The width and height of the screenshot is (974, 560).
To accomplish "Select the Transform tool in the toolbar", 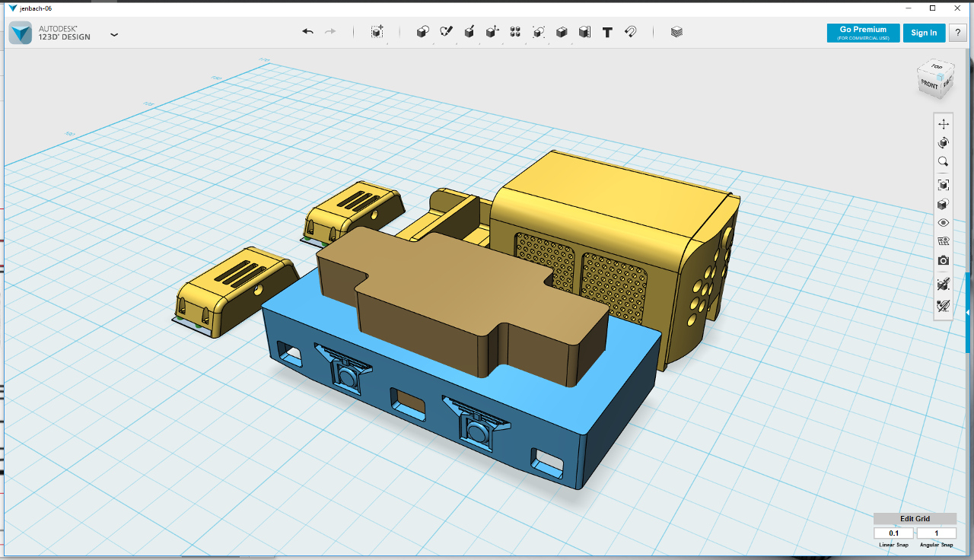I will tap(377, 32).
